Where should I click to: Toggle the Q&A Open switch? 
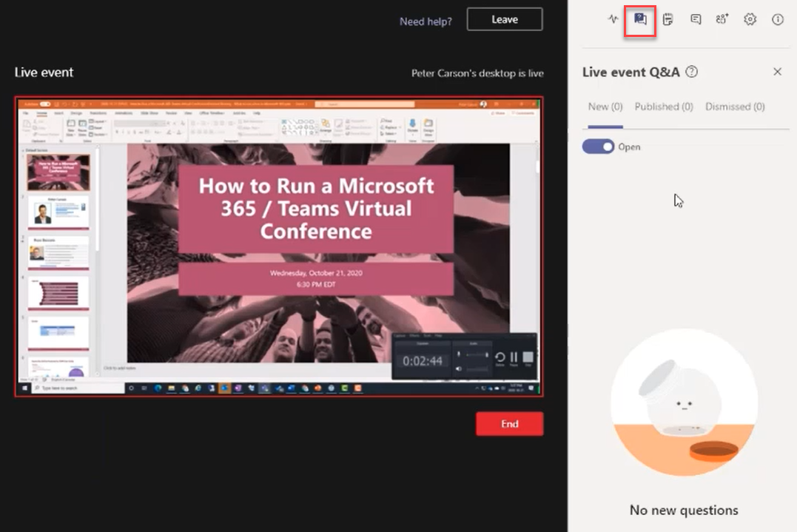(598, 147)
